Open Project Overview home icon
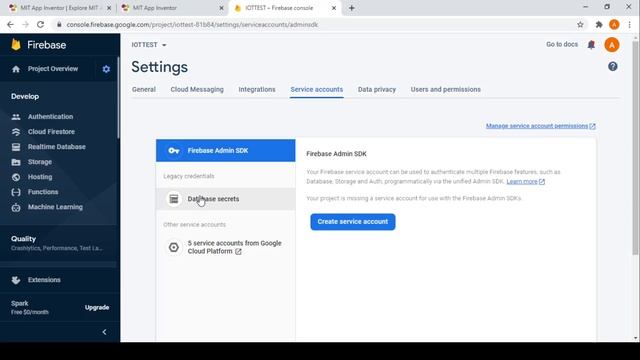640x360 pixels. (16, 69)
